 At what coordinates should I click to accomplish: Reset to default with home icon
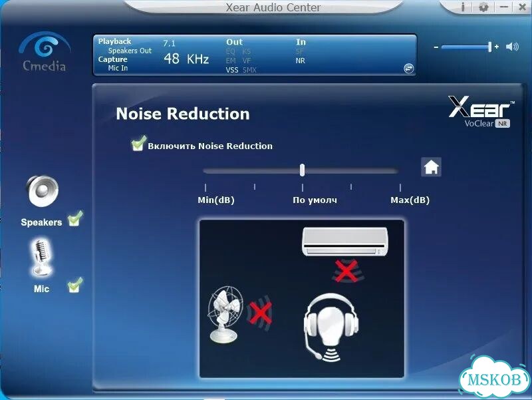coord(431,167)
